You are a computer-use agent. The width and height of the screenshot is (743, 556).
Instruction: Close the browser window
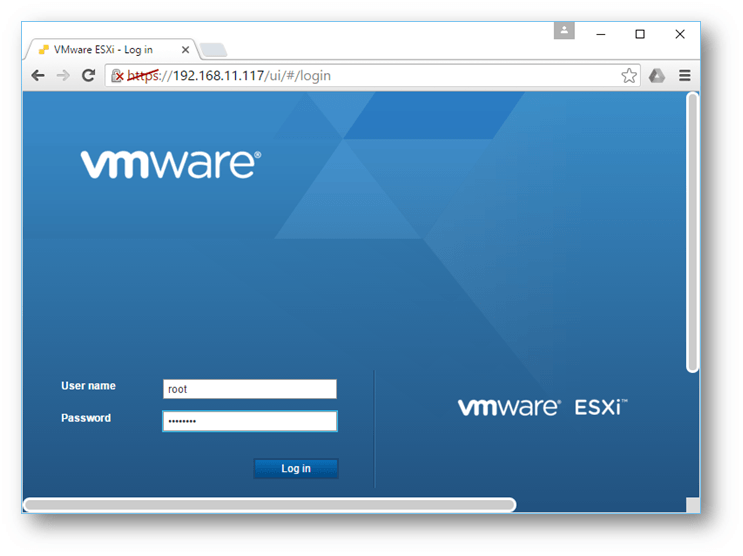(680, 34)
